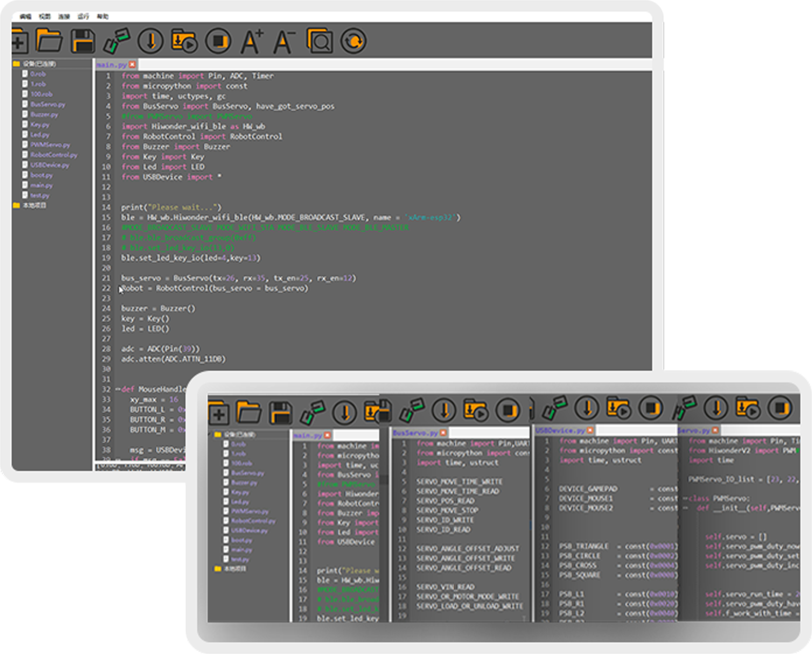
Task: Select BusServo.py in top window file tree
Action: (48, 104)
